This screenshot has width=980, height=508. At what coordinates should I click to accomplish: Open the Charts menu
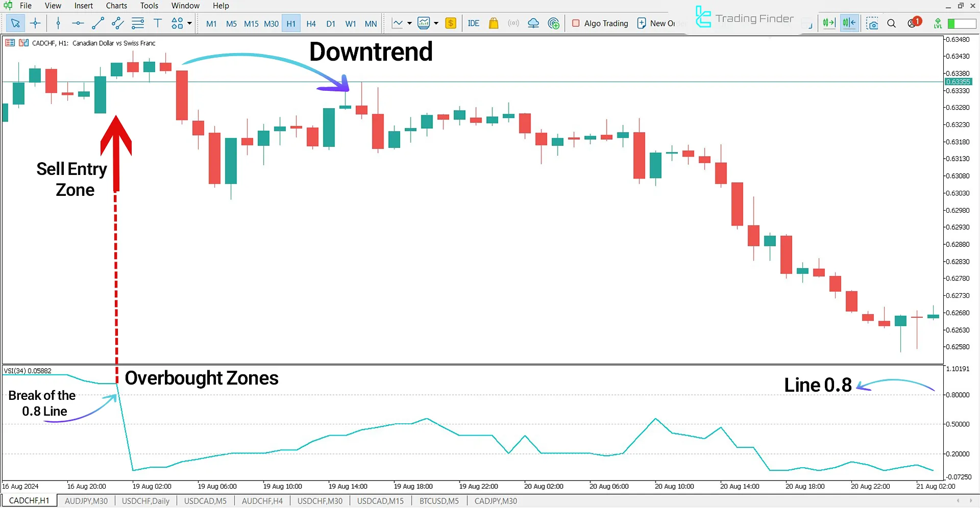click(x=116, y=6)
